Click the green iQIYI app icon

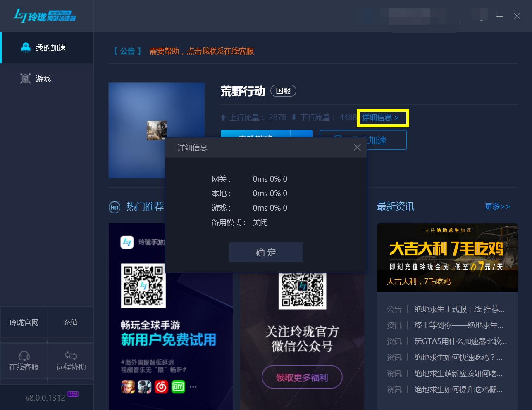[178, 387]
